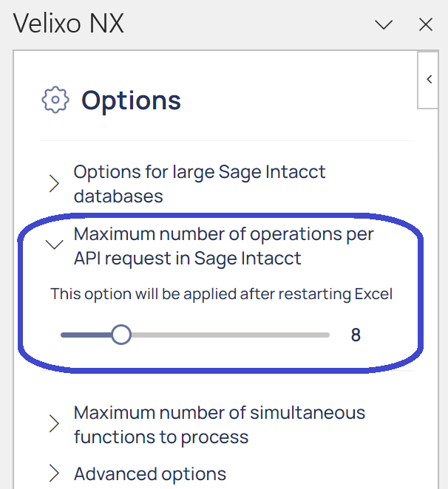Open the Advanced options label
This screenshot has width=448, height=489.
(150, 474)
